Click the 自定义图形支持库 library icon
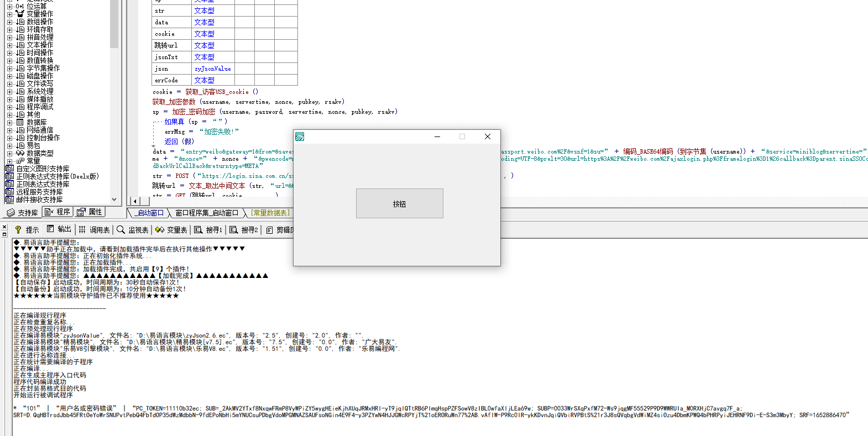The image size is (868, 436). 9,169
